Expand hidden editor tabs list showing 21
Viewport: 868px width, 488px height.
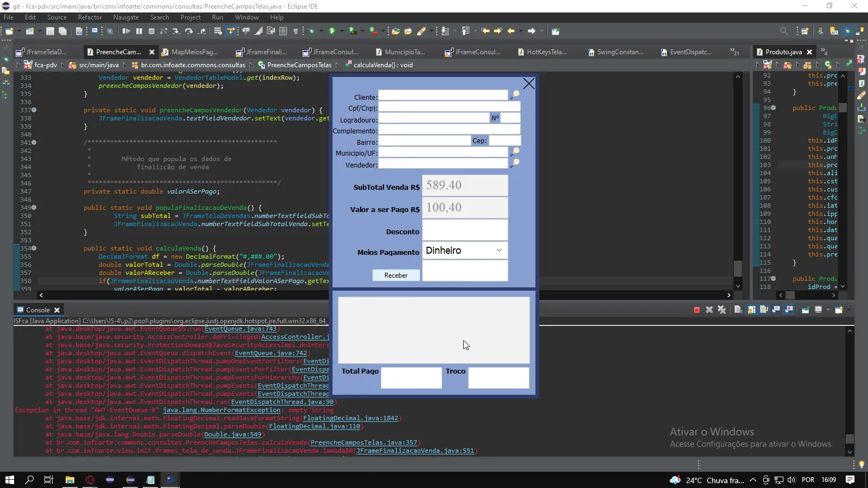coord(735,52)
